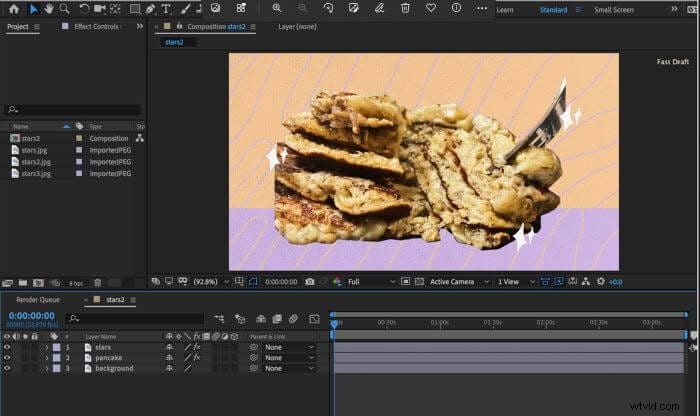The width and height of the screenshot is (700, 416).
Task: Click the new folder icon in Project panel
Action: coord(23,283)
